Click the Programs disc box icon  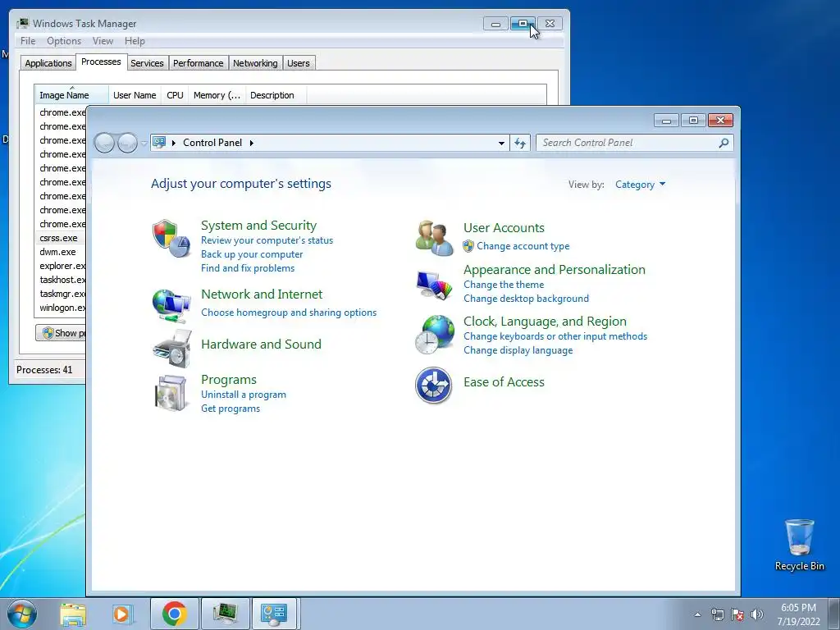click(171, 393)
